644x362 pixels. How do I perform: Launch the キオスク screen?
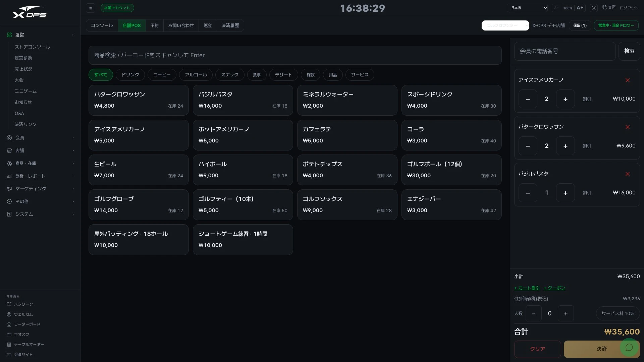[18, 335]
